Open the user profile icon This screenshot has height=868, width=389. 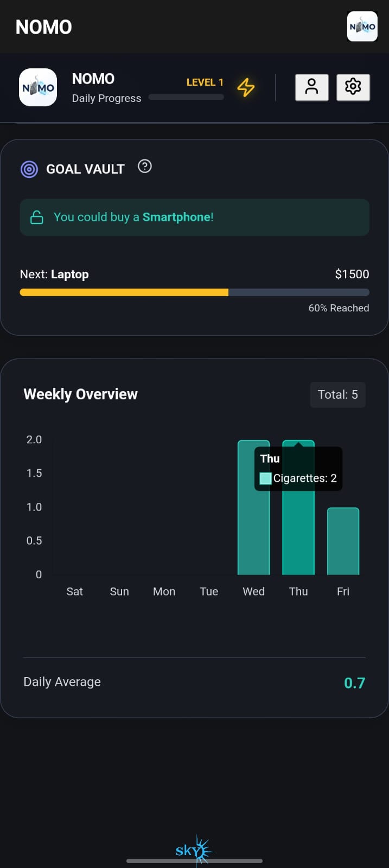(x=311, y=87)
